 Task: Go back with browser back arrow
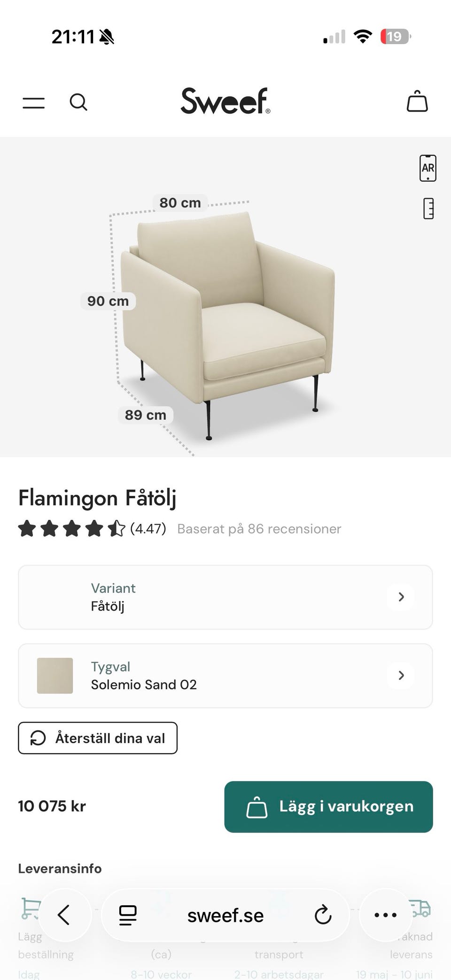64,915
